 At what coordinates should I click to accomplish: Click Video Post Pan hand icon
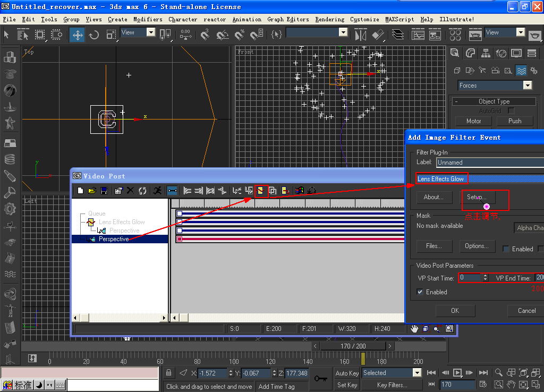(414, 328)
